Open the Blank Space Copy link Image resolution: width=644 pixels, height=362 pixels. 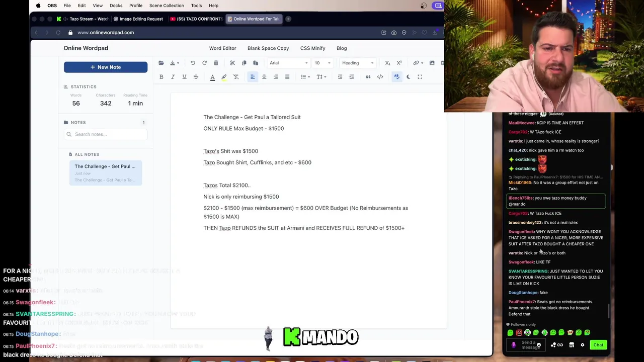pyautogui.click(x=268, y=48)
